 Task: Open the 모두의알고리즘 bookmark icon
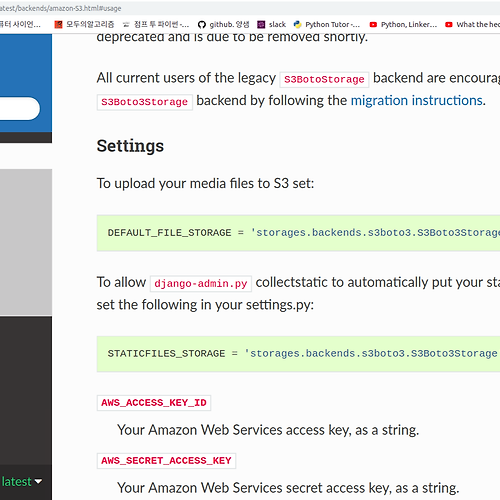pyautogui.click(x=58, y=25)
